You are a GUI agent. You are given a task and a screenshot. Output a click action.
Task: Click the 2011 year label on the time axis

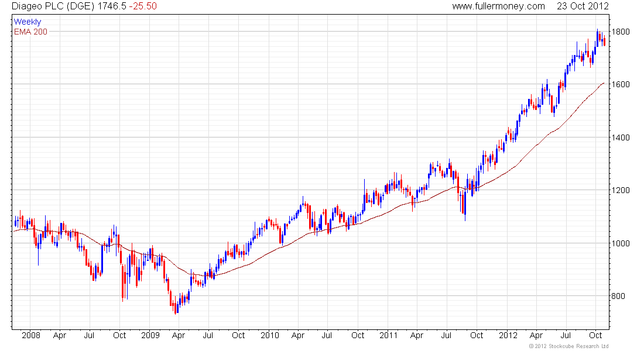389,335
